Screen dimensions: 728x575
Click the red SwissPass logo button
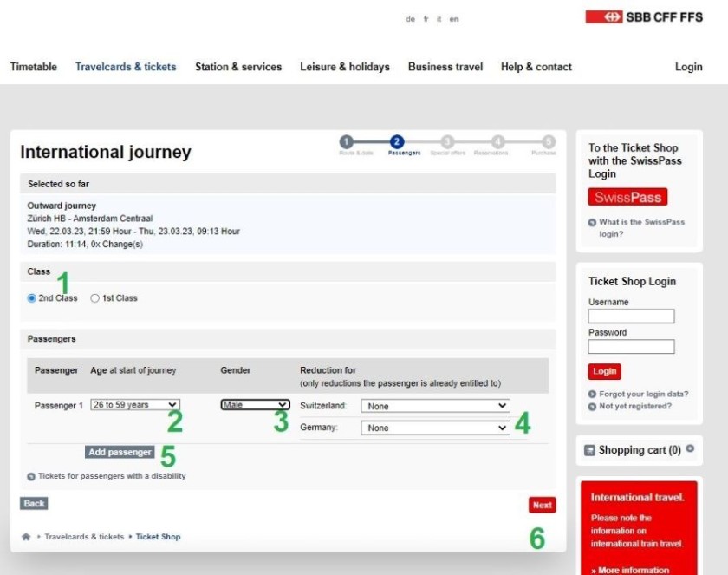tap(627, 197)
